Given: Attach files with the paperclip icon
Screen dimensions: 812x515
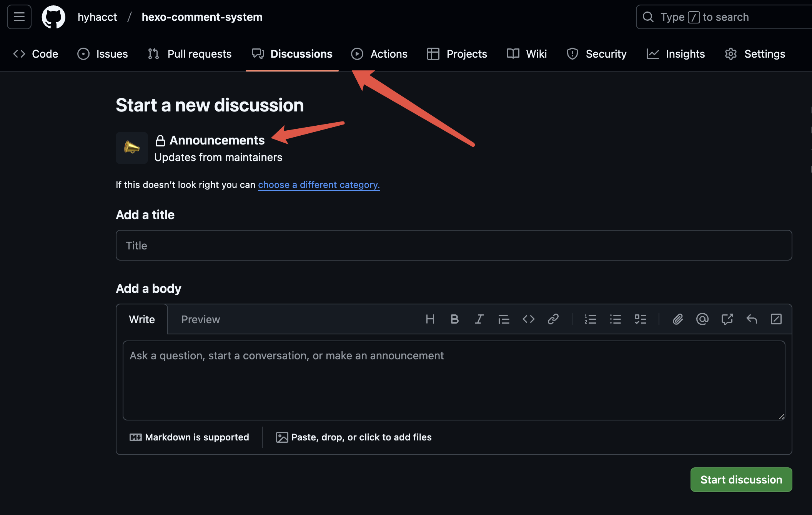Looking at the screenshot, I should click(x=678, y=319).
